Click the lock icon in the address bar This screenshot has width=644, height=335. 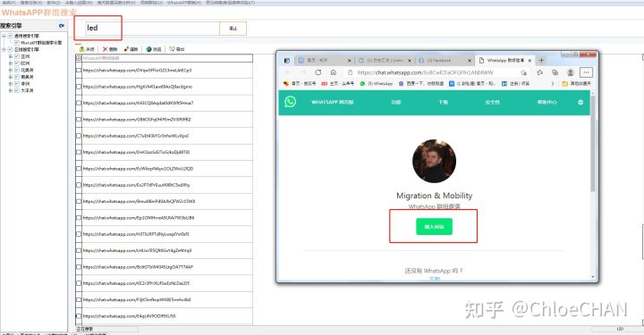pos(350,72)
